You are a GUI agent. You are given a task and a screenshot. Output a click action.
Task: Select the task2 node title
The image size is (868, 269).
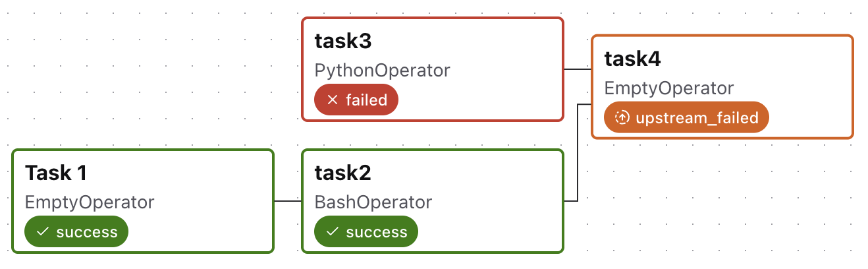(342, 173)
